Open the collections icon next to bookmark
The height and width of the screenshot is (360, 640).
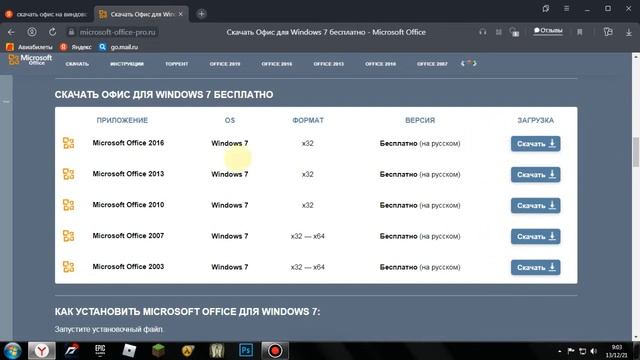point(608,32)
